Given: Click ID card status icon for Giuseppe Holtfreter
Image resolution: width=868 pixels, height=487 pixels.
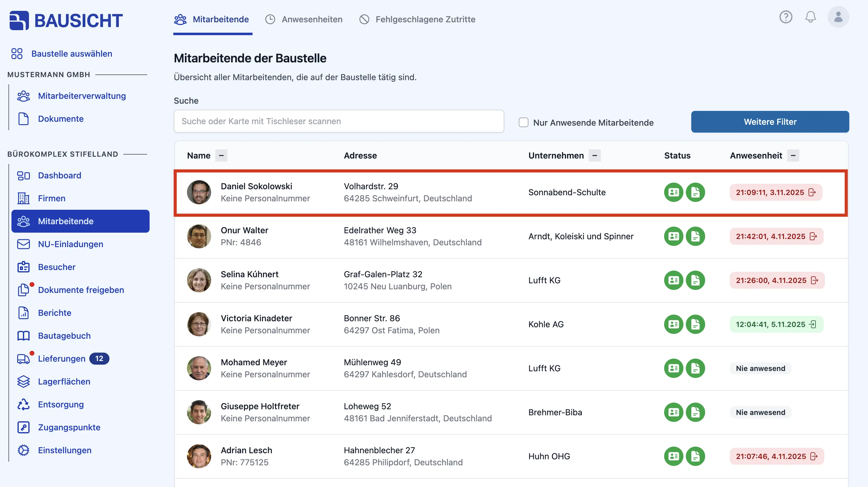Looking at the screenshot, I should pos(673,412).
